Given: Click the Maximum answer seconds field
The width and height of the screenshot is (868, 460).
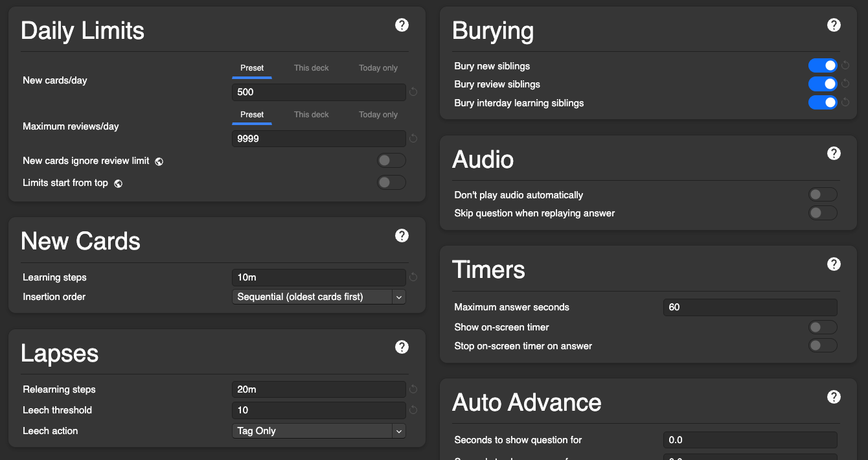Looking at the screenshot, I should [749, 307].
